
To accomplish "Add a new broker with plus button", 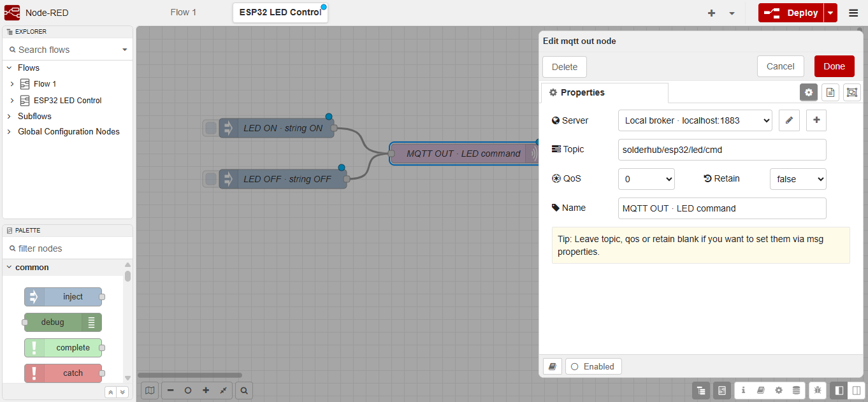I will (816, 120).
